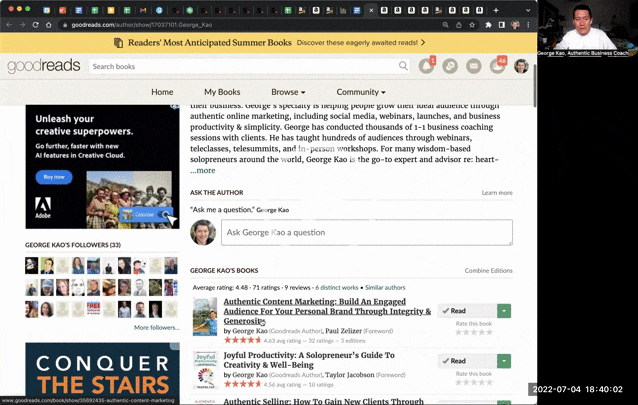Expand the Browse dropdown menu

288,92
